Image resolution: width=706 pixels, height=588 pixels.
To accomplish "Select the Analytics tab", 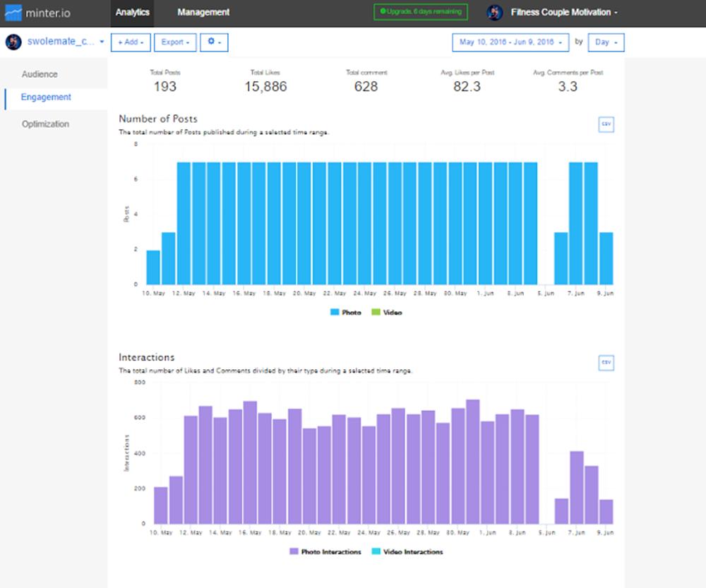I will [133, 13].
